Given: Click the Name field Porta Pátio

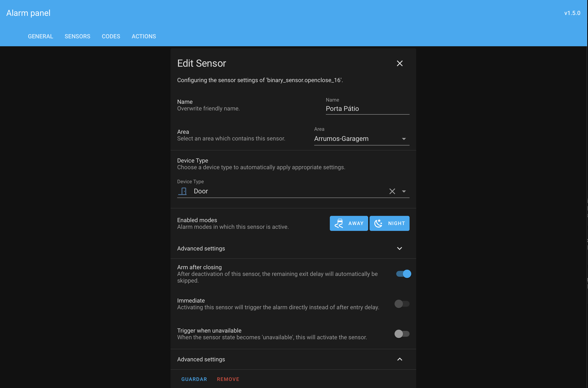Looking at the screenshot, I should pos(367,109).
